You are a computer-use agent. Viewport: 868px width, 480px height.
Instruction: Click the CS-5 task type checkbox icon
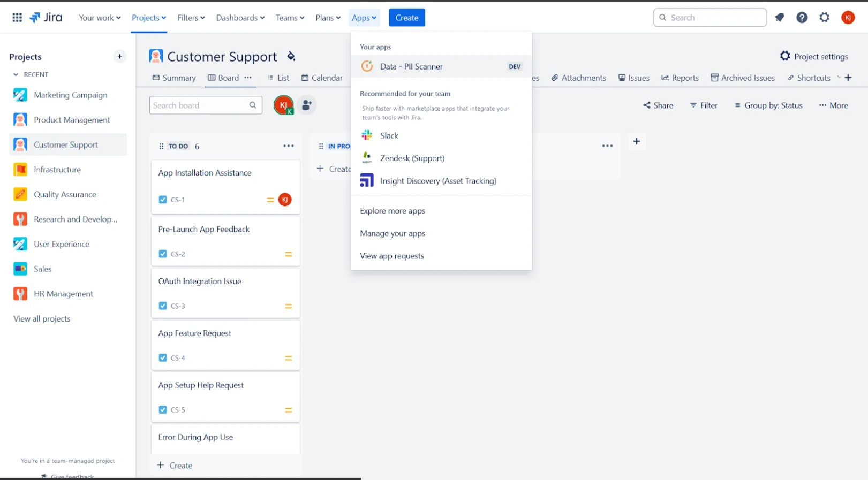coord(163,410)
